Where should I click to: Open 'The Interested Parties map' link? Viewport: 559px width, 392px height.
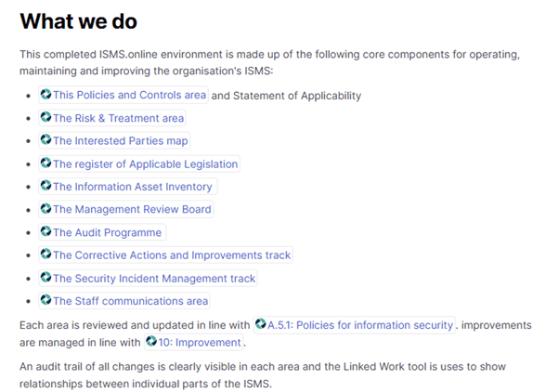tap(114, 141)
